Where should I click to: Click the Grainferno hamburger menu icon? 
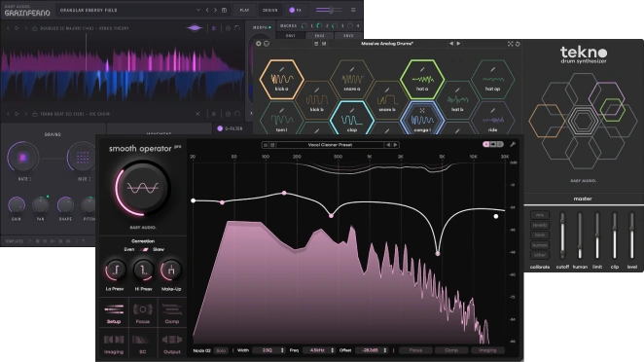coord(353,10)
